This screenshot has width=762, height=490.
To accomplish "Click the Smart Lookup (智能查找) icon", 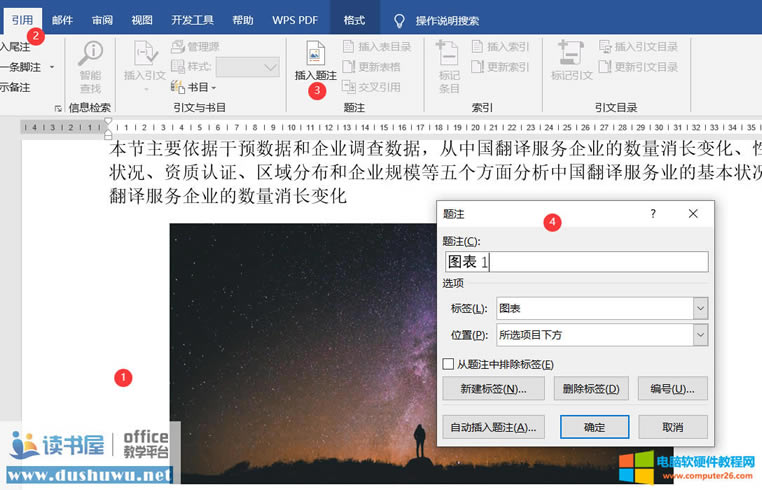I will coord(91,54).
